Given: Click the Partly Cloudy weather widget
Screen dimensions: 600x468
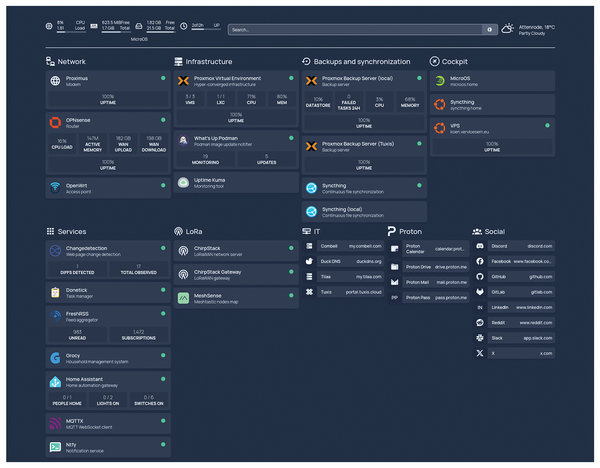Looking at the screenshot, I should click(532, 30).
